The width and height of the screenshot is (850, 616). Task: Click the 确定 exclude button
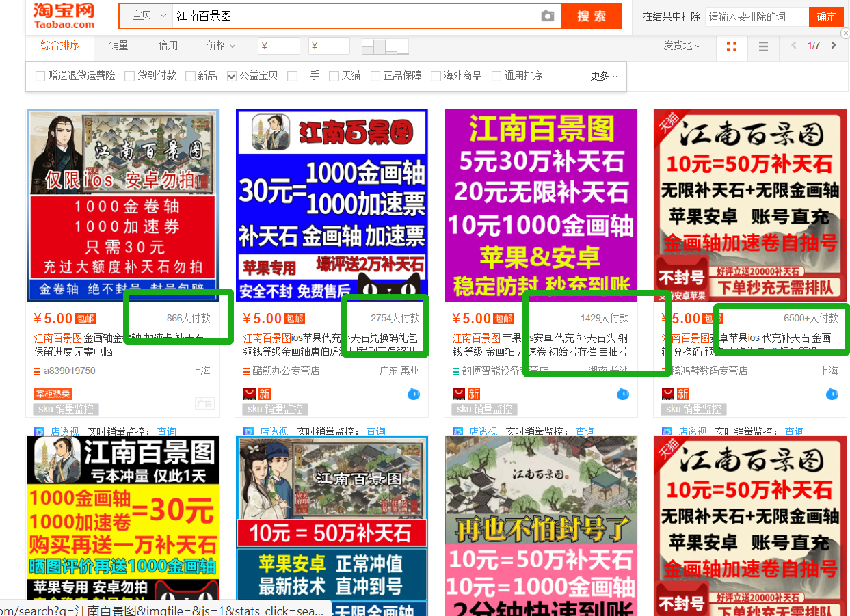tap(826, 16)
